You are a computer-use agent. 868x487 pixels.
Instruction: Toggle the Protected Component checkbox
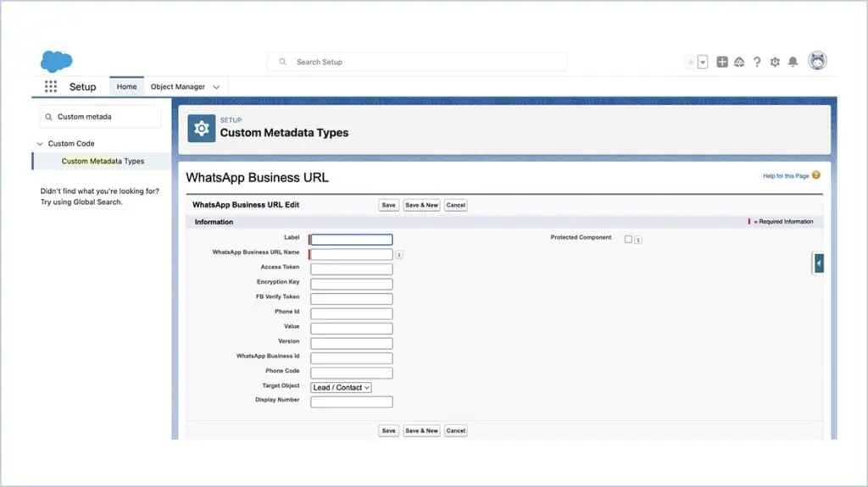pyautogui.click(x=628, y=239)
